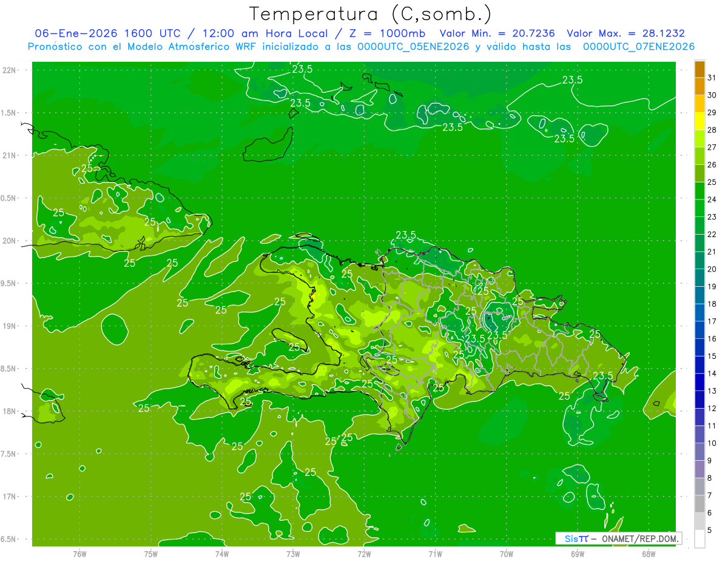728x562 pixels.
Task: Click the "22N" latitude axis label
Action: [x=10, y=70]
